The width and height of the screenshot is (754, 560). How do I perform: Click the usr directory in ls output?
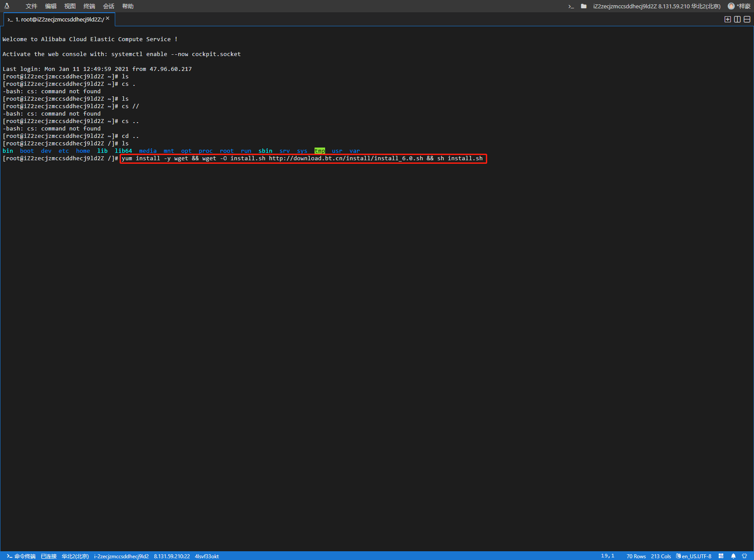(x=337, y=151)
